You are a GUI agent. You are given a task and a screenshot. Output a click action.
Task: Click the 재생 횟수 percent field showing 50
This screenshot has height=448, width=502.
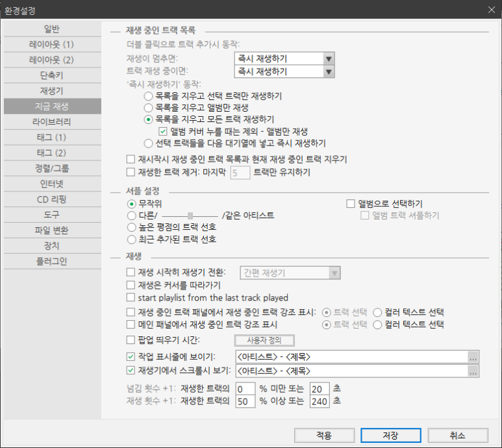[x=245, y=401]
